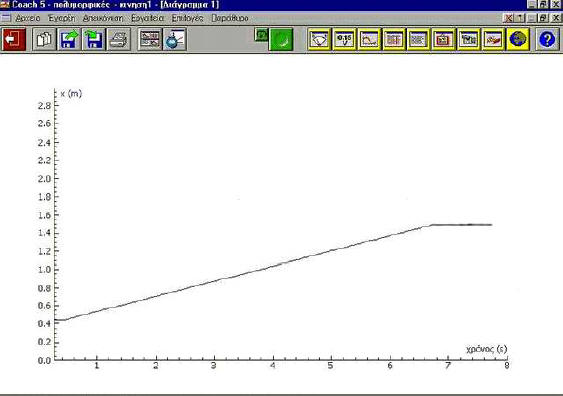
Task: Open the data table yellow toolbar icon
Action: pyautogui.click(x=394, y=39)
